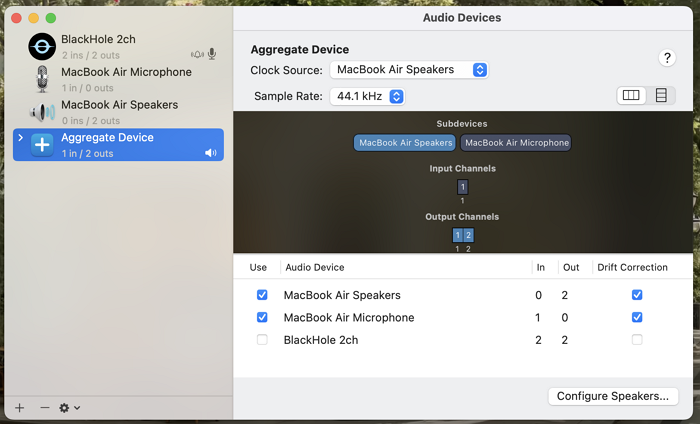Image resolution: width=700 pixels, height=424 pixels.
Task: Select the BlackHole 2ch device icon
Action: point(42,46)
